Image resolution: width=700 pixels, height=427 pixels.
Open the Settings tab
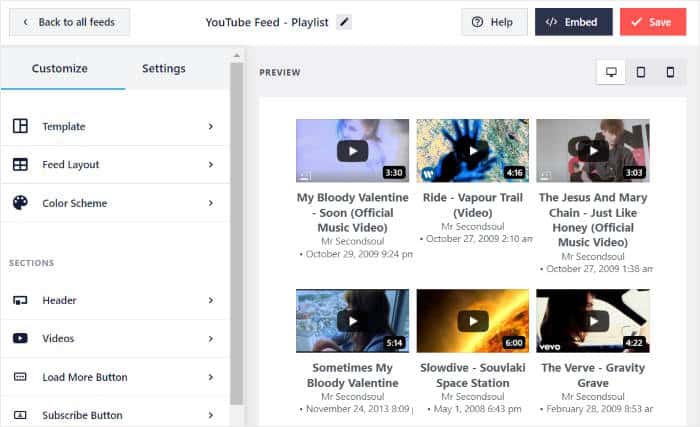pyautogui.click(x=163, y=68)
